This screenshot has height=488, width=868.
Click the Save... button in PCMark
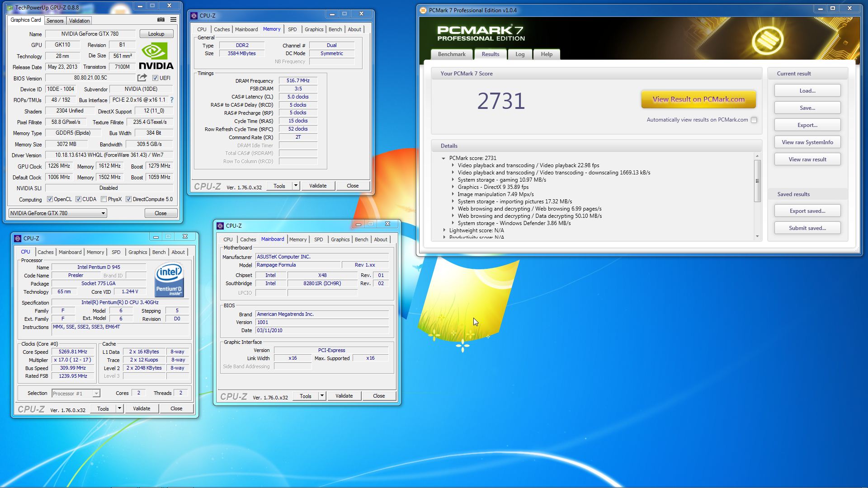tap(807, 108)
